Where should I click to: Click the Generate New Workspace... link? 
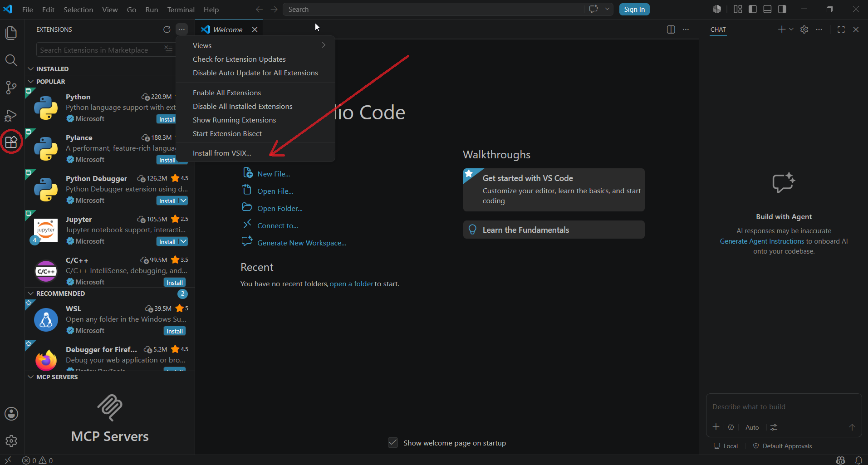pos(301,243)
